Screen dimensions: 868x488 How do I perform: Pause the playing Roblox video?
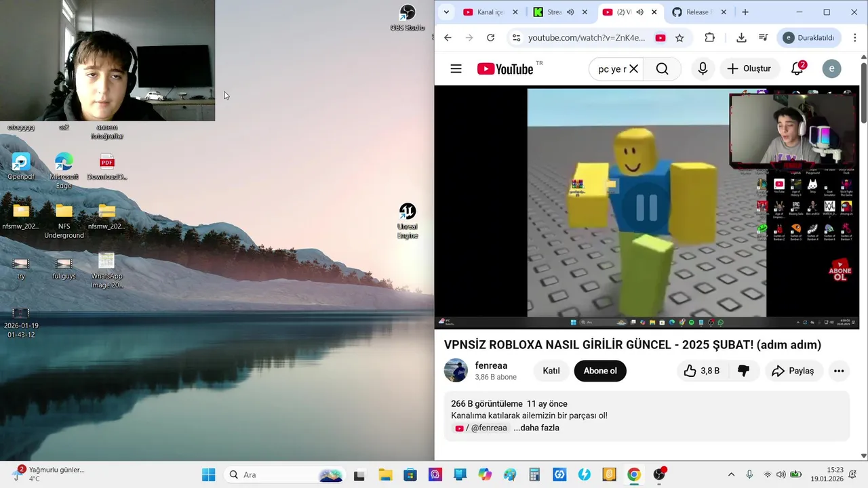pos(646,207)
